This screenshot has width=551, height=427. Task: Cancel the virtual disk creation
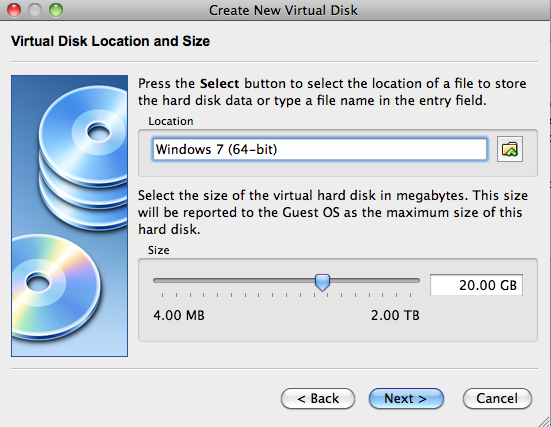pyautogui.click(x=497, y=399)
